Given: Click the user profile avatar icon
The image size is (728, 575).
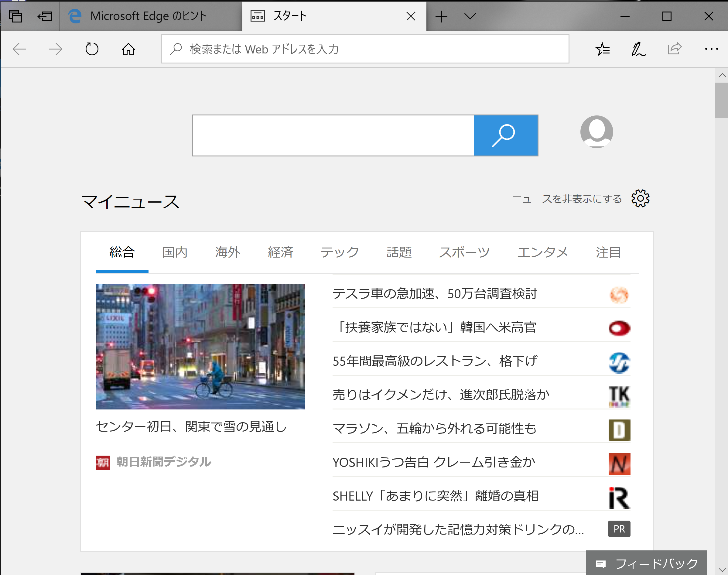Looking at the screenshot, I should click(x=596, y=132).
